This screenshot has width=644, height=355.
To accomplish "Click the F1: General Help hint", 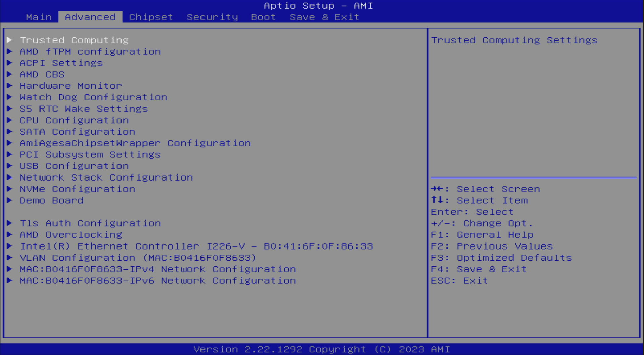I will (x=482, y=235).
